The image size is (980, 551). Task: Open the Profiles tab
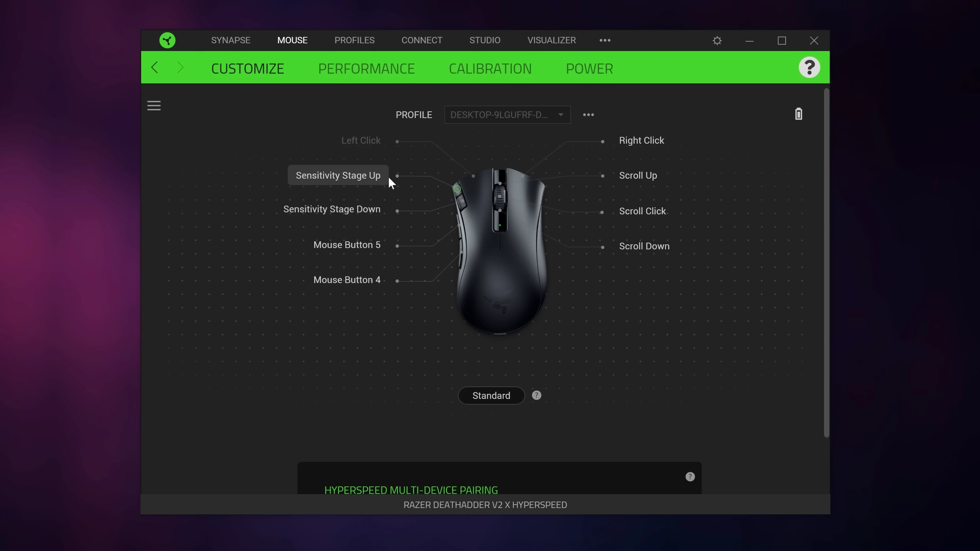tap(354, 40)
